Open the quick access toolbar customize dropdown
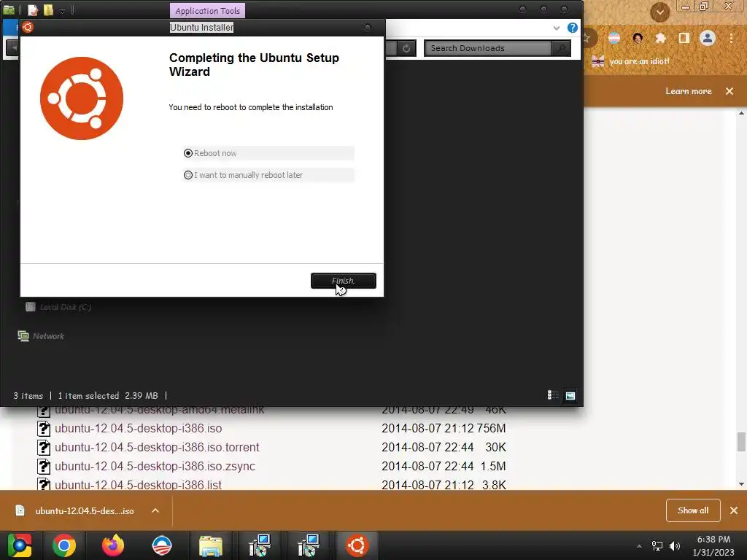This screenshot has width=747, height=560. click(x=63, y=11)
